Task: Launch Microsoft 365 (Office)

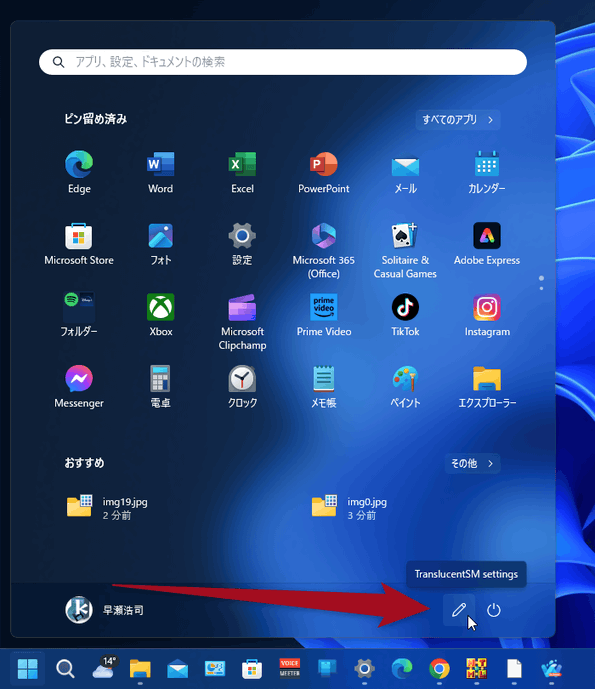Action: point(324,250)
